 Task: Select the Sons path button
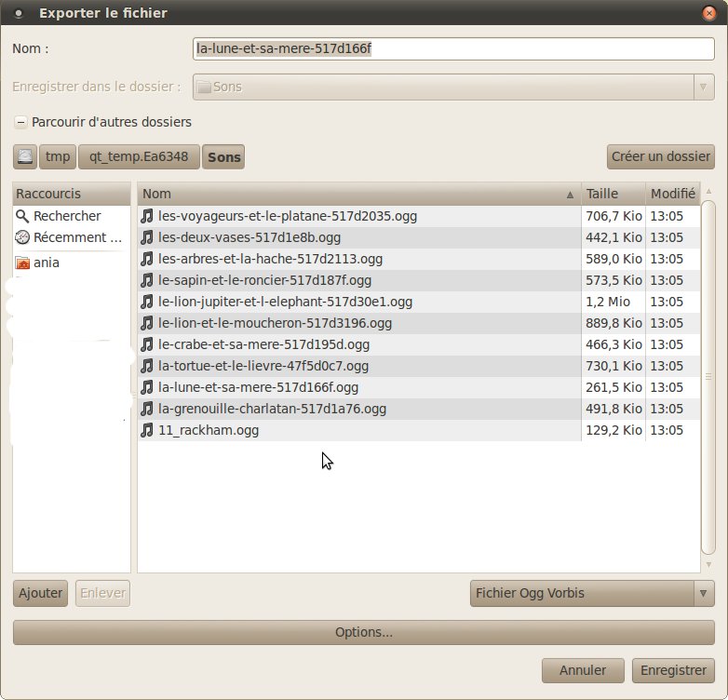(223, 157)
